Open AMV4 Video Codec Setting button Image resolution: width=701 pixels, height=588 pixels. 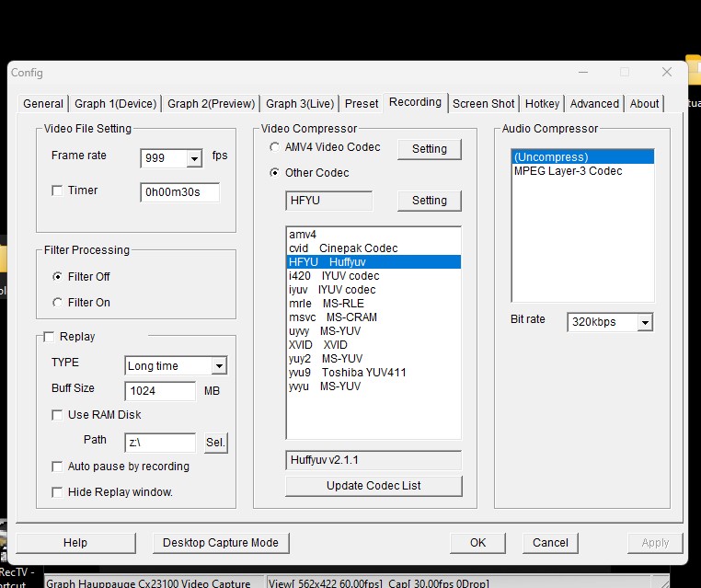coord(430,149)
